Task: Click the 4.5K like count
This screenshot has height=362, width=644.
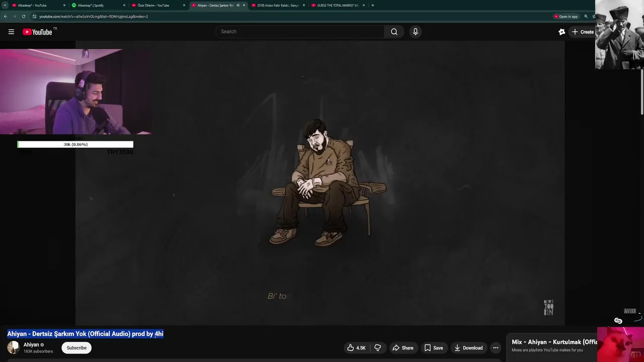Action: pos(361,348)
